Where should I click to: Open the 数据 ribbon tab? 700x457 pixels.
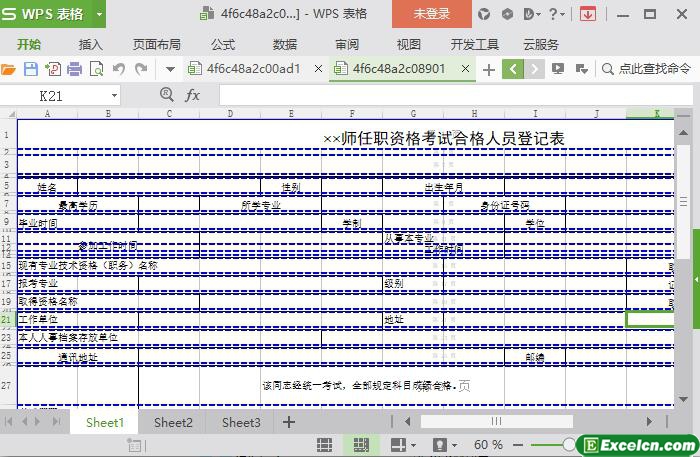[x=285, y=45]
